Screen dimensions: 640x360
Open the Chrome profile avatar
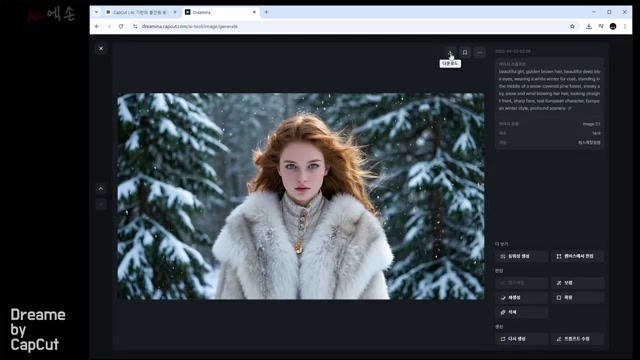[613, 26]
